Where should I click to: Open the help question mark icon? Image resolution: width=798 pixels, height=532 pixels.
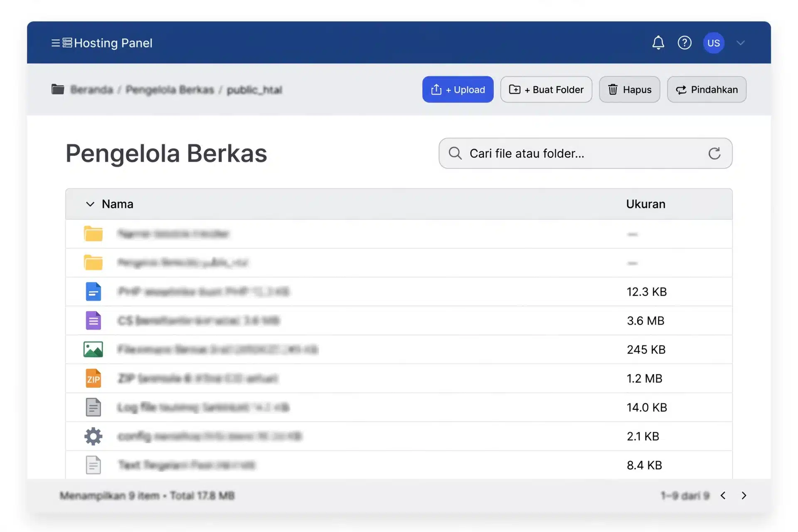click(x=684, y=43)
